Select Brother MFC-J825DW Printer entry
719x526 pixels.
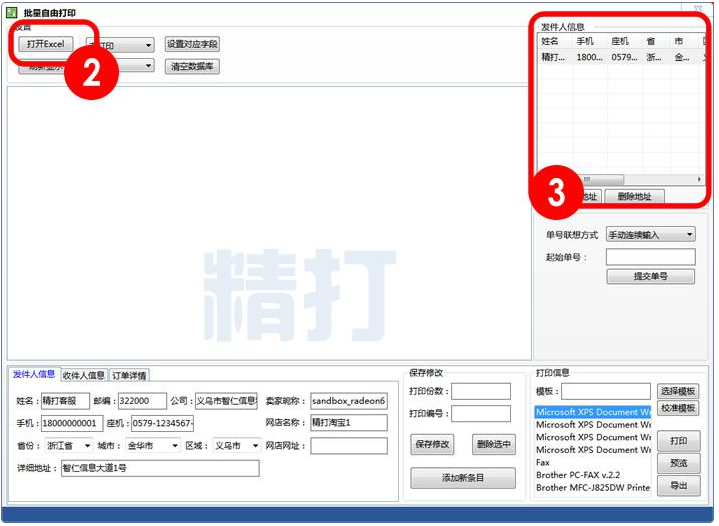[592, 487]
